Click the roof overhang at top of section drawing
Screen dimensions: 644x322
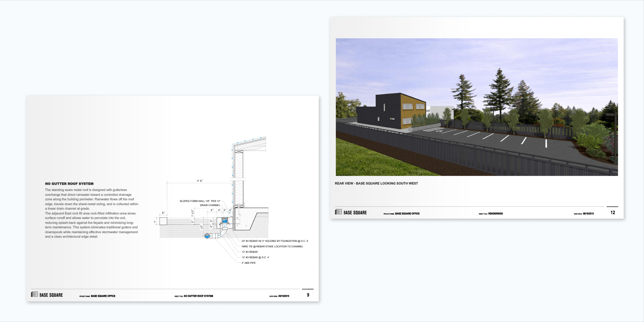point(250,144)
